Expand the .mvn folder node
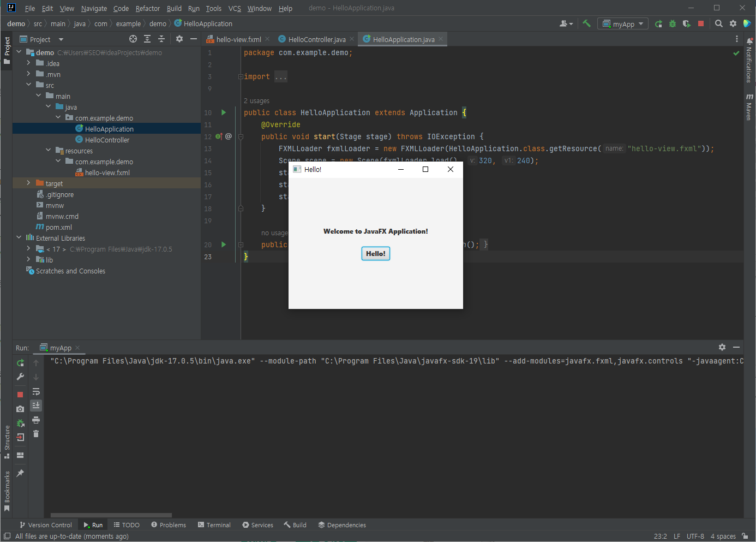This screenshot has height=542, width=756. (x=28, y=74)
